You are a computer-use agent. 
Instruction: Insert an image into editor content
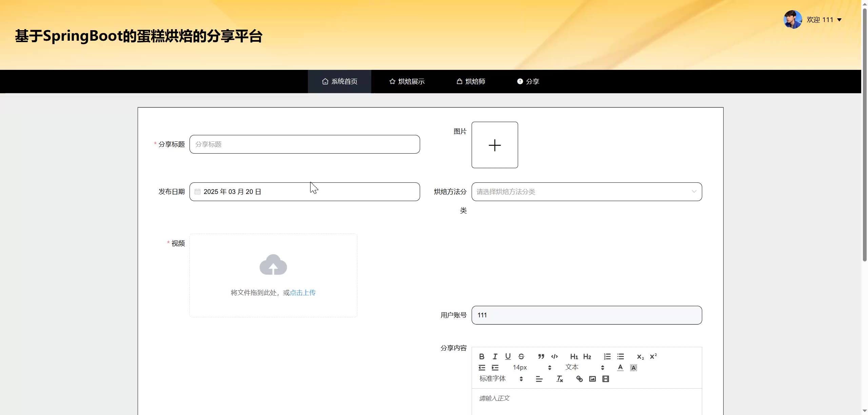click(592, 379)
